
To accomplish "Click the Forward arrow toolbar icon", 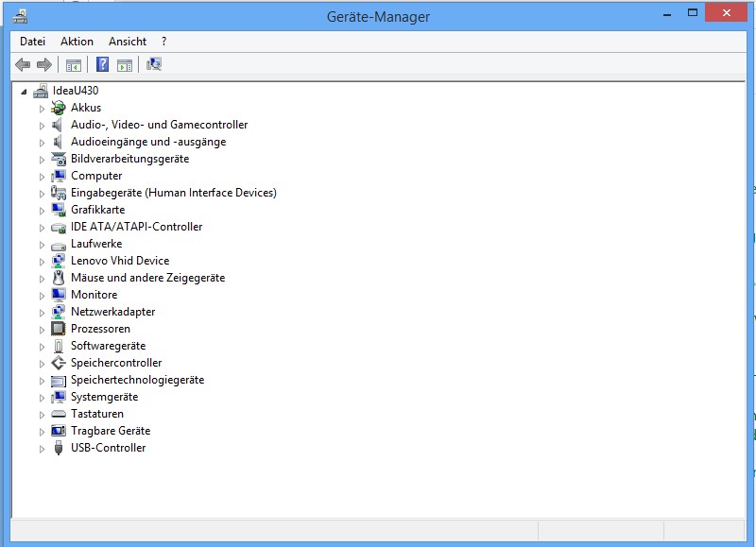I will [x=44, y=64].
